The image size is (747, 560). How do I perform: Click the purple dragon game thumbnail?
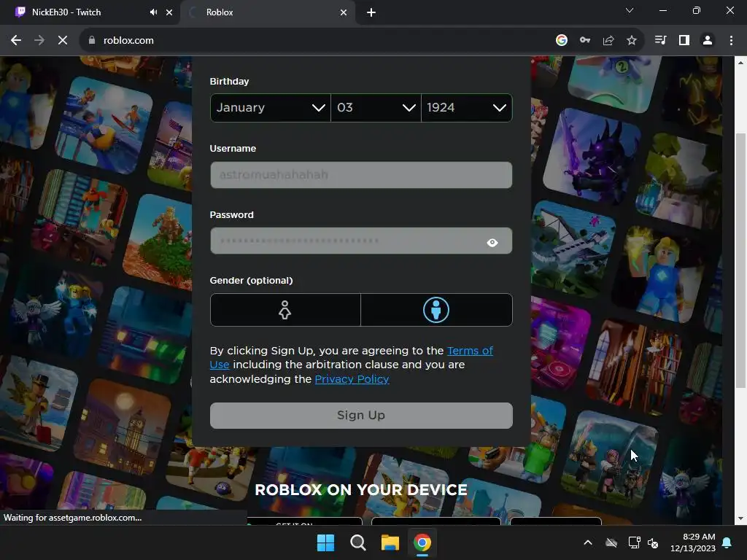click(x=592, y=155)
